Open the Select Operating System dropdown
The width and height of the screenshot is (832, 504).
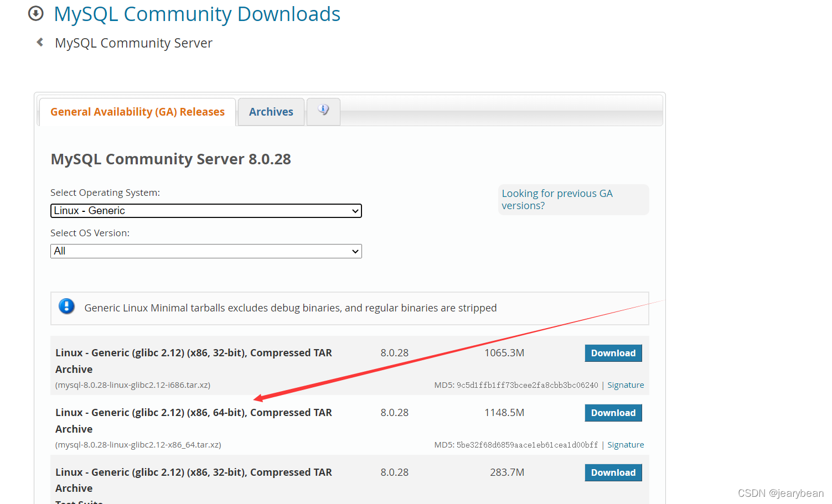point(206,211)
